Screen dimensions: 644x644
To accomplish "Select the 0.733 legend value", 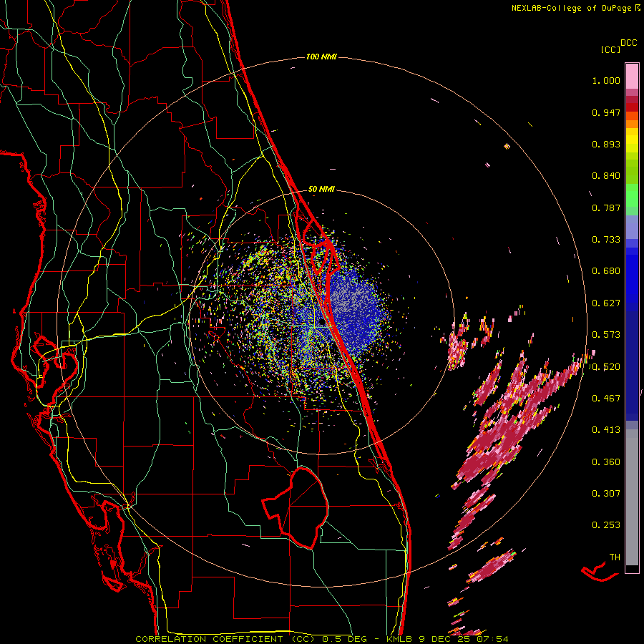I will coord(606,240).
